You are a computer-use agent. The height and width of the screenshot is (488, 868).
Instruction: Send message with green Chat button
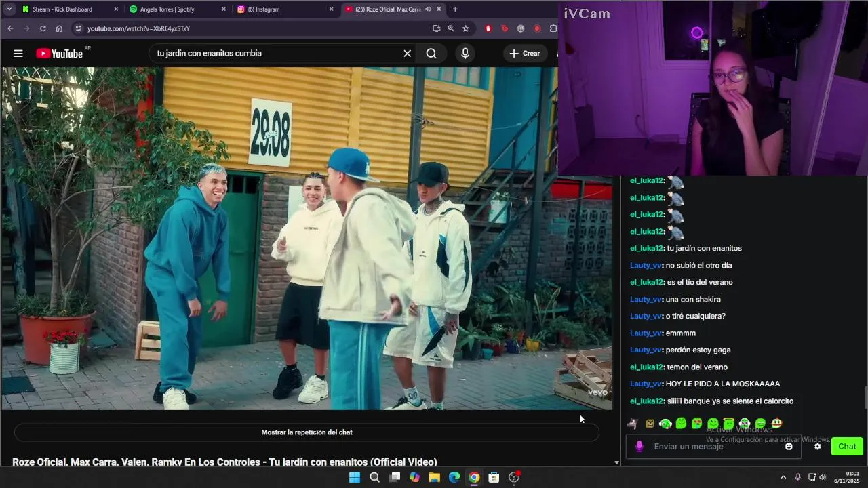click(847, 446)
